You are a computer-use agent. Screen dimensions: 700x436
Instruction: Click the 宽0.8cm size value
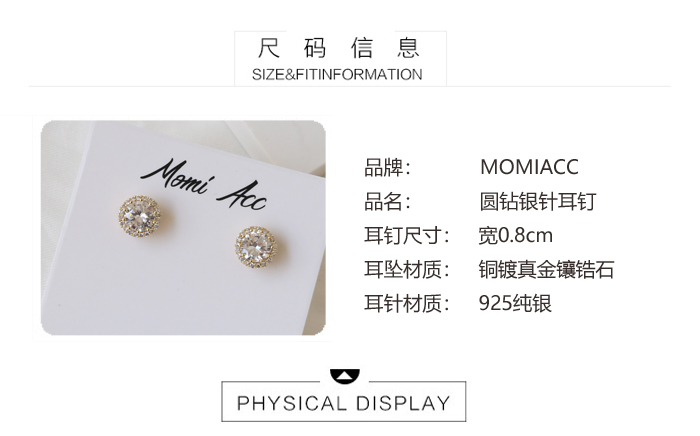516,236
